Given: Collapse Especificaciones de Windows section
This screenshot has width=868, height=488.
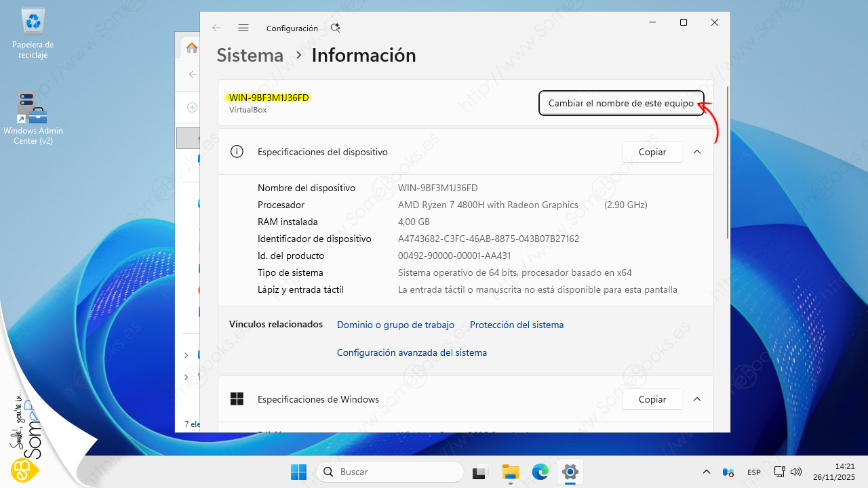Looking at the screenshot, I should (x=697, y=399).
